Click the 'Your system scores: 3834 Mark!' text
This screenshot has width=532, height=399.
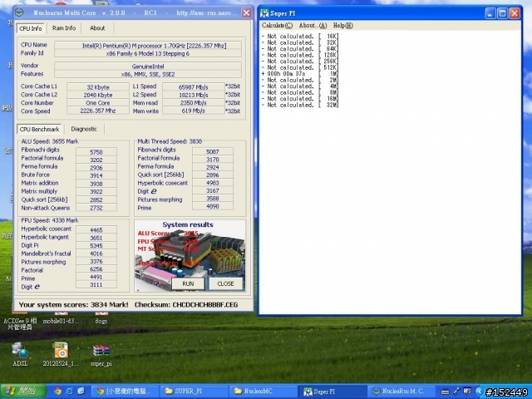tap(74, 305)
